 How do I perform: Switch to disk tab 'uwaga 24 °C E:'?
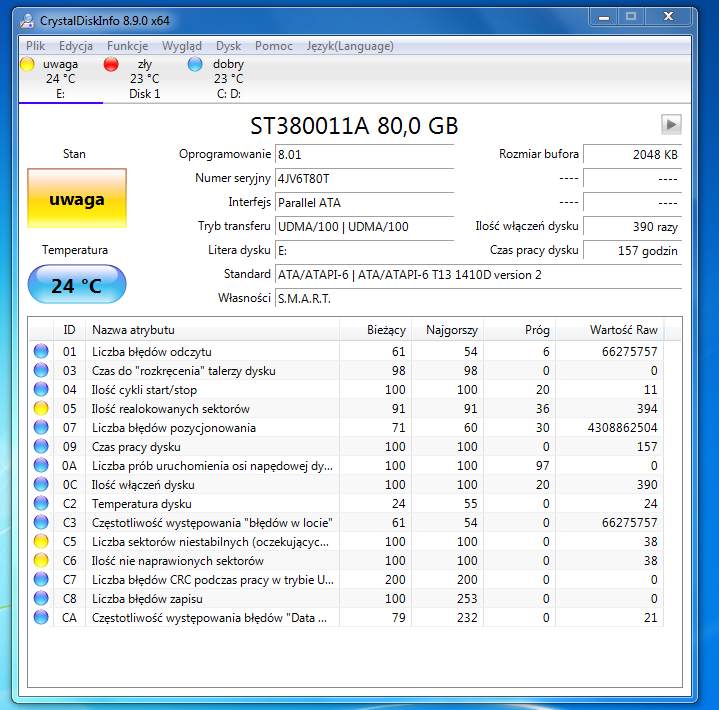coord(61,79)
